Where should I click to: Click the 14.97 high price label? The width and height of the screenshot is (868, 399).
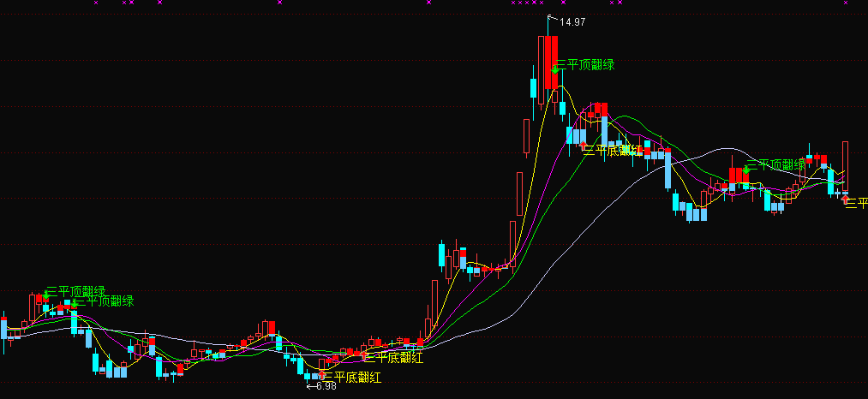[572, 22]
